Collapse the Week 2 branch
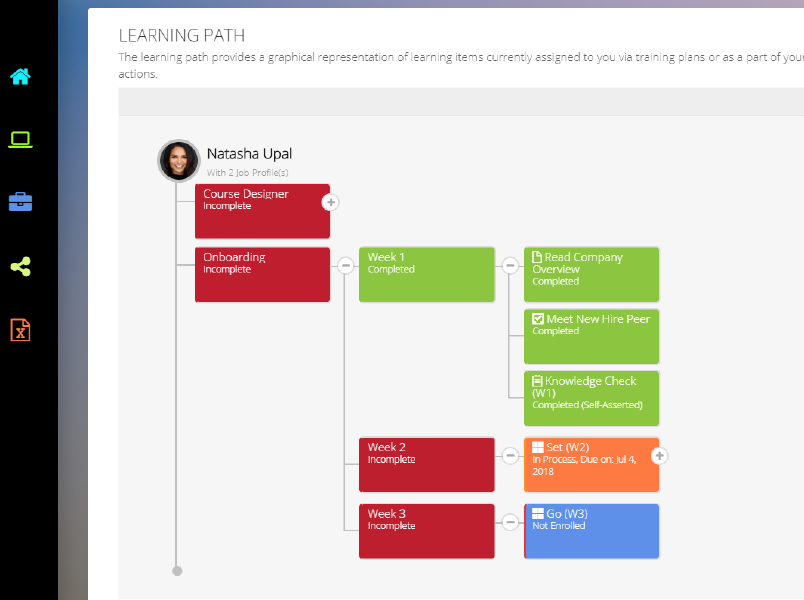Screen dimensions: 804x600 click(510, 456)
